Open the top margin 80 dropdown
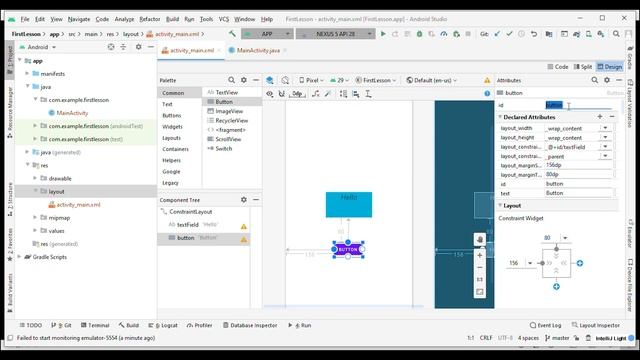 [x=565, y=238]
